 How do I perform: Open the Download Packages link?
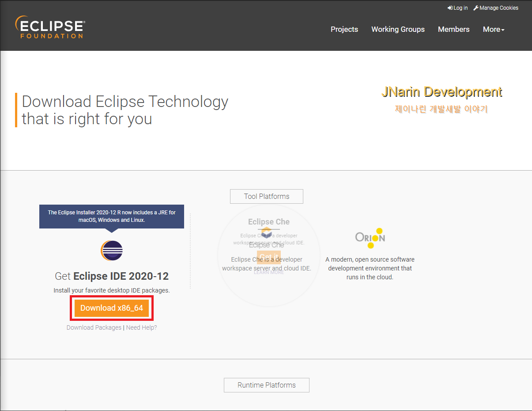(x=94, y=327)
